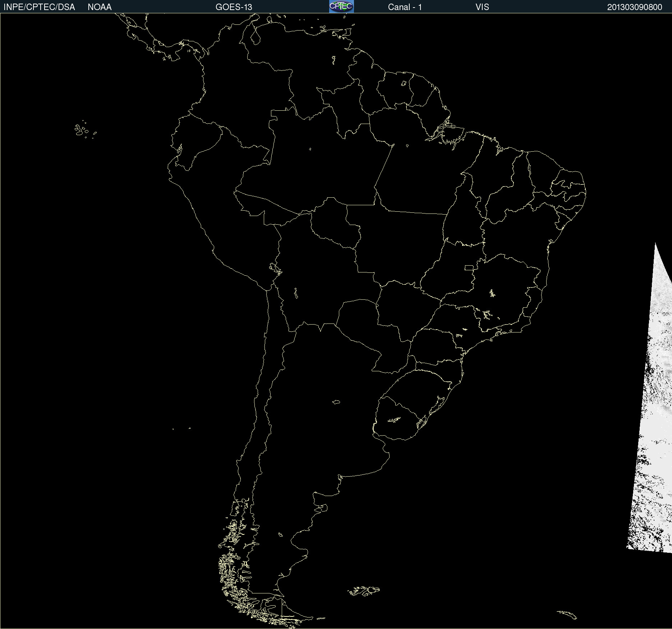Image resolution: width=672 pixels, height=629 pixels.
Task: Click the Galapagos Islands outline
Action: [85, 130]
